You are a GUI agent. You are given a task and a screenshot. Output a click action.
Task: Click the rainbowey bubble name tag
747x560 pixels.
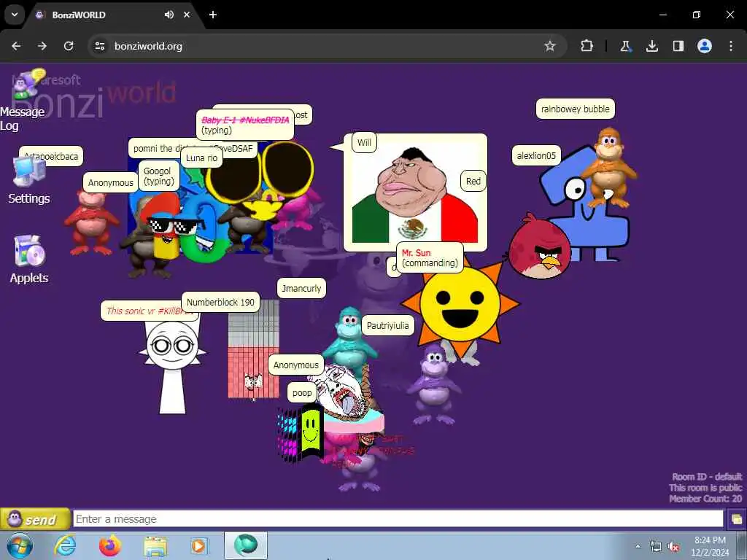click(x=576, y=109)
